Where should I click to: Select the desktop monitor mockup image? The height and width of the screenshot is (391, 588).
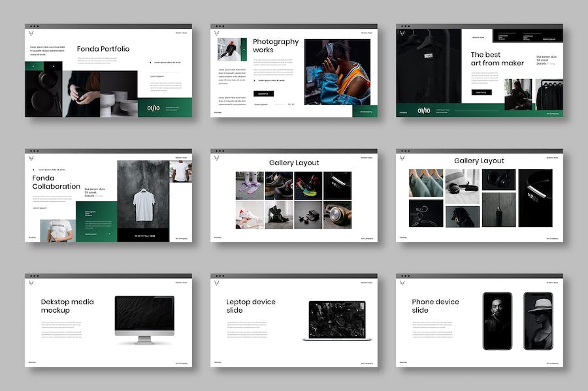(144, 320)
